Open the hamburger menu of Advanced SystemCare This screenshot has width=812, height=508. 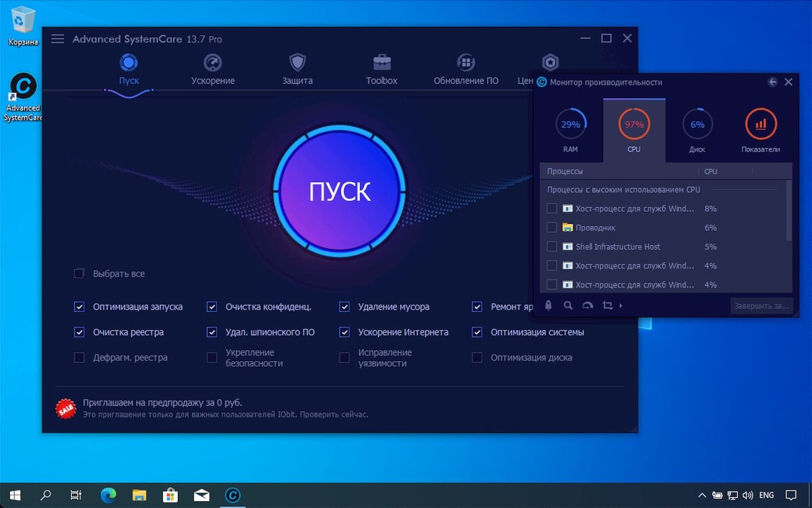58,39
